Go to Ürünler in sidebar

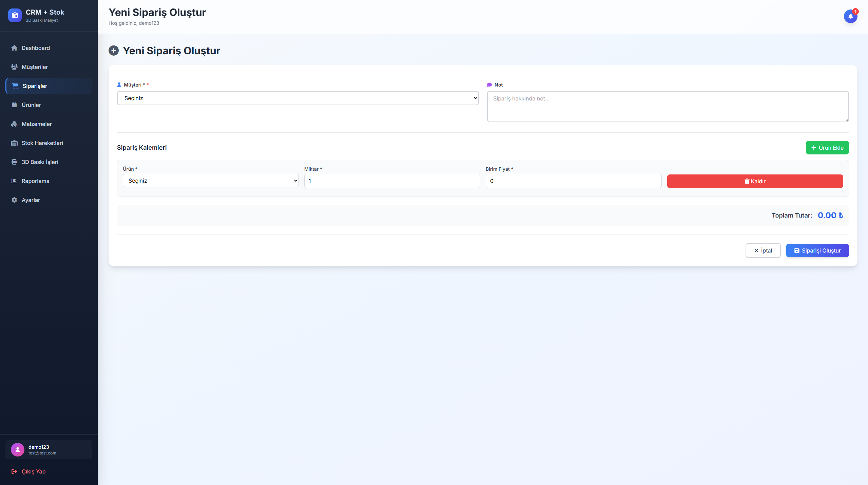(x=31, y=105)
